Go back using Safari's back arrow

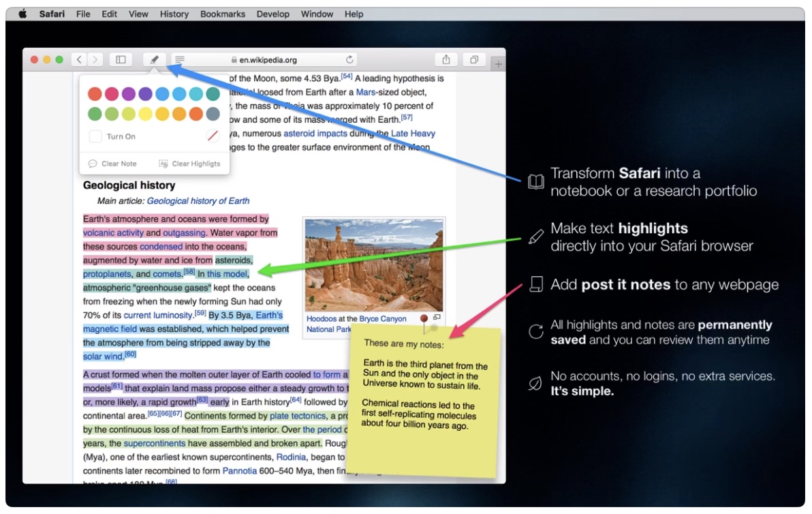click(79, 59)
